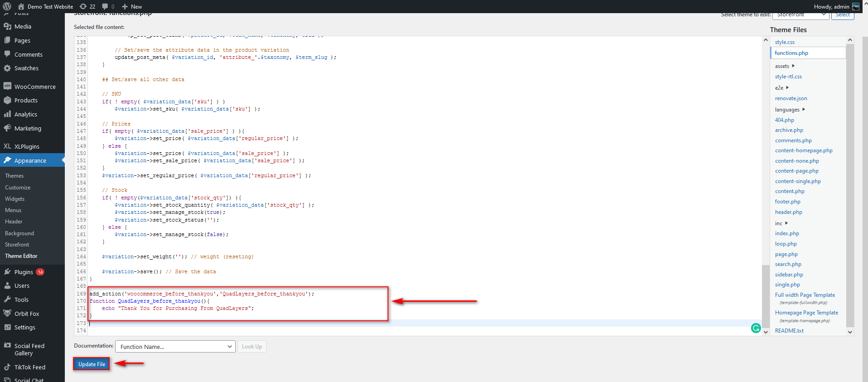This screenshot has height=382, width=868.
Task: Click the Update File button
Action: point(92,364)
